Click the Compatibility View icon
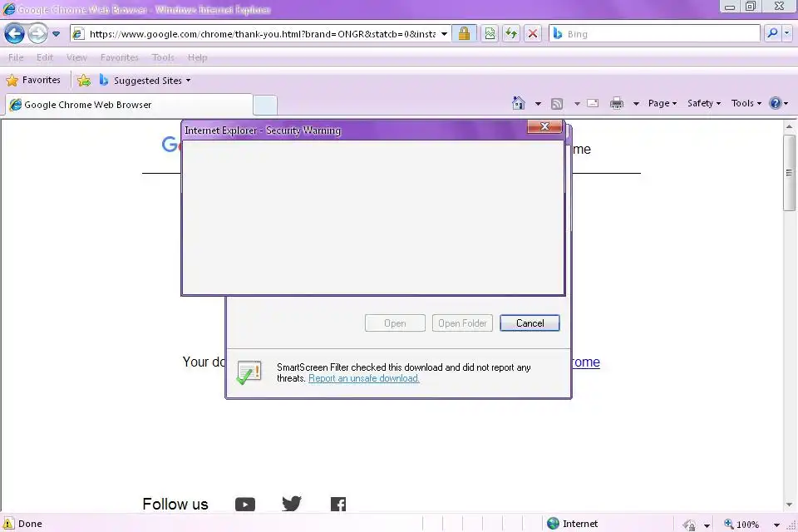Image resolution: width=798 pixels, height=532 pixels. coord(490,33)
